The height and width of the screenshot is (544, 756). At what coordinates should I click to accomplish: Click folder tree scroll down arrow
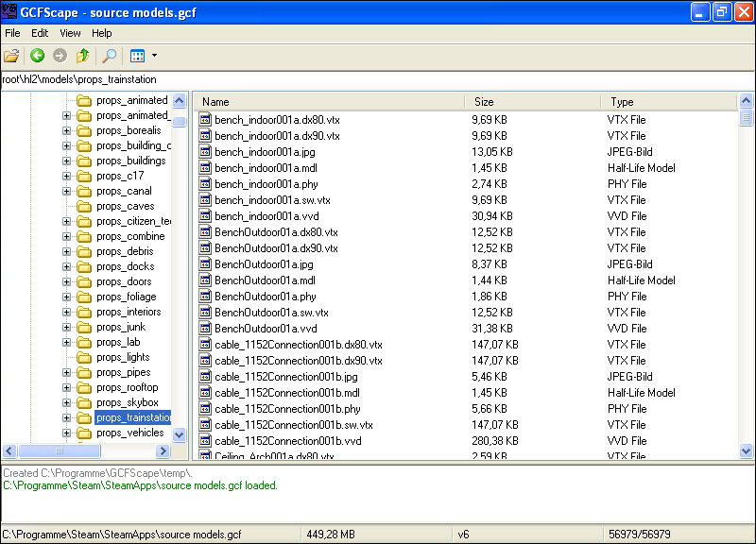point(179,435)
